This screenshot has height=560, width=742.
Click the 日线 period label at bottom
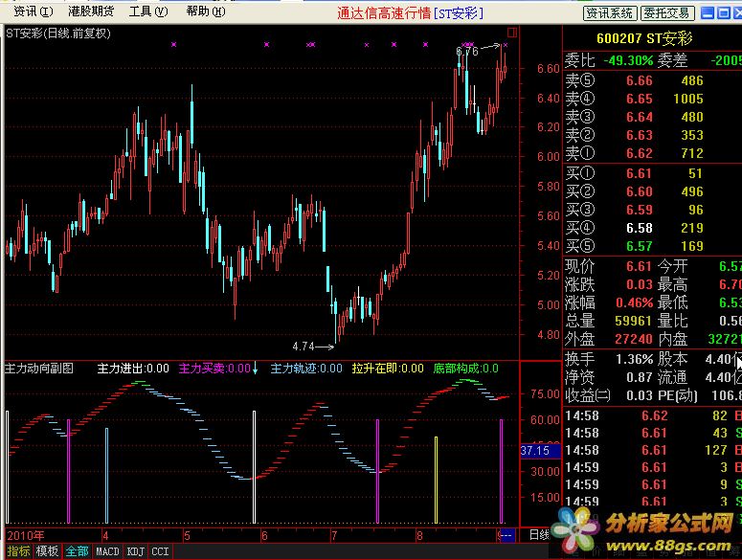539,535
